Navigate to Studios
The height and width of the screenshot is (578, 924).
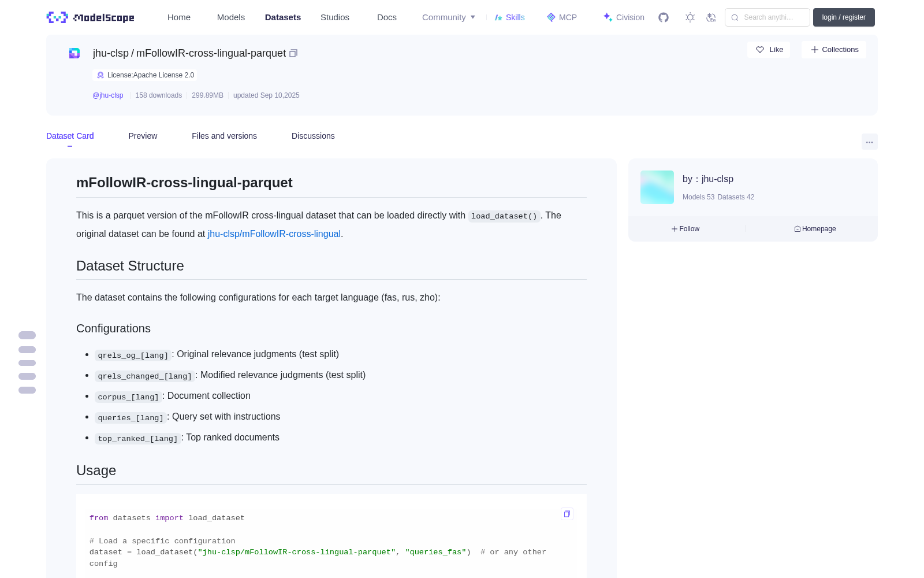pos(335,17)
